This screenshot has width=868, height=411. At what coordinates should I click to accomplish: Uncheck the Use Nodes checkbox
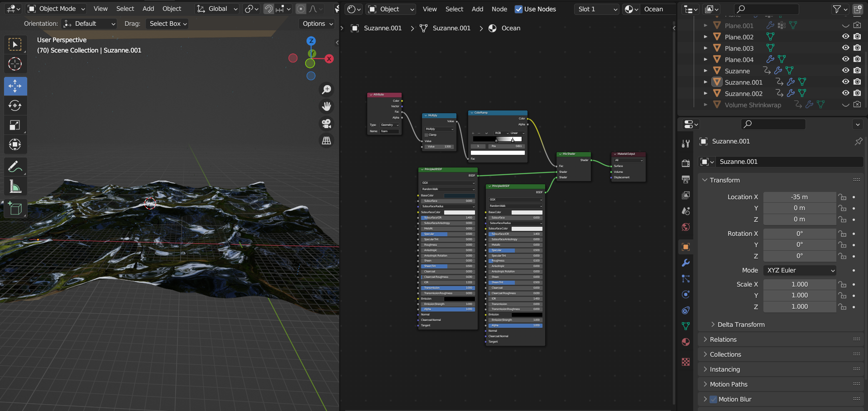click(519, 9)
